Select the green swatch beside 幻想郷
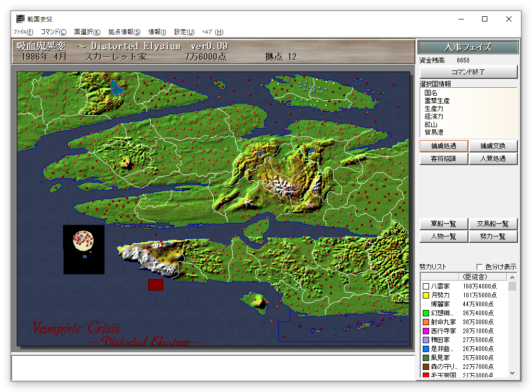The height and width of the screenshot is (392, 532). pos(426,313)
